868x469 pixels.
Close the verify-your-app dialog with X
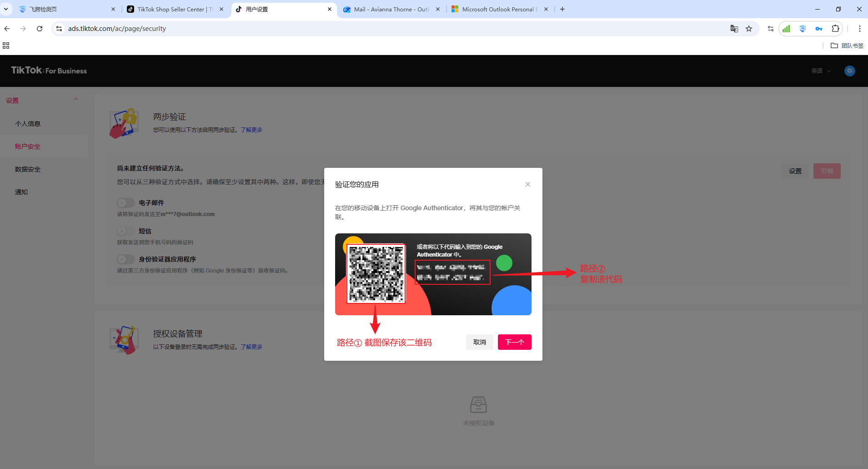(x=528, y=184)
